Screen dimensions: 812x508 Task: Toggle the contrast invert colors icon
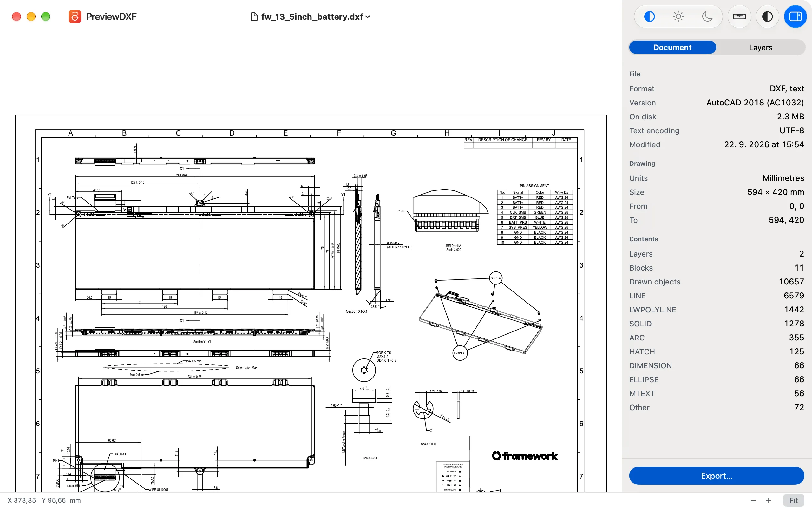coord(767,17)
